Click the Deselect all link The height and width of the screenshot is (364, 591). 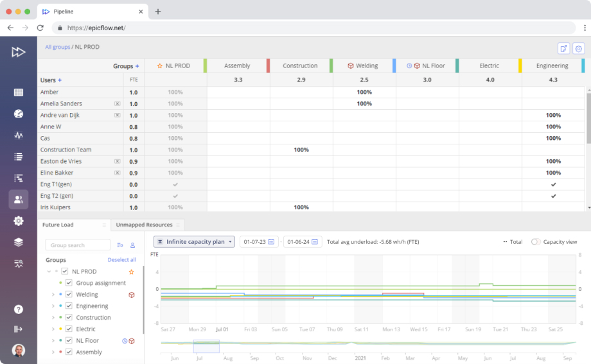(x=121, y=260)
